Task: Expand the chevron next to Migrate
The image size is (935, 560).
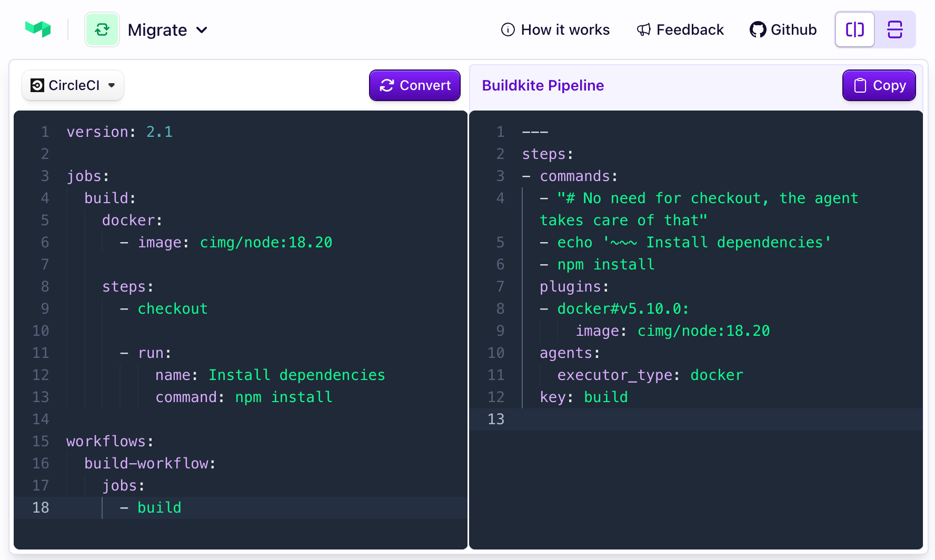Action: pos(202,31)
